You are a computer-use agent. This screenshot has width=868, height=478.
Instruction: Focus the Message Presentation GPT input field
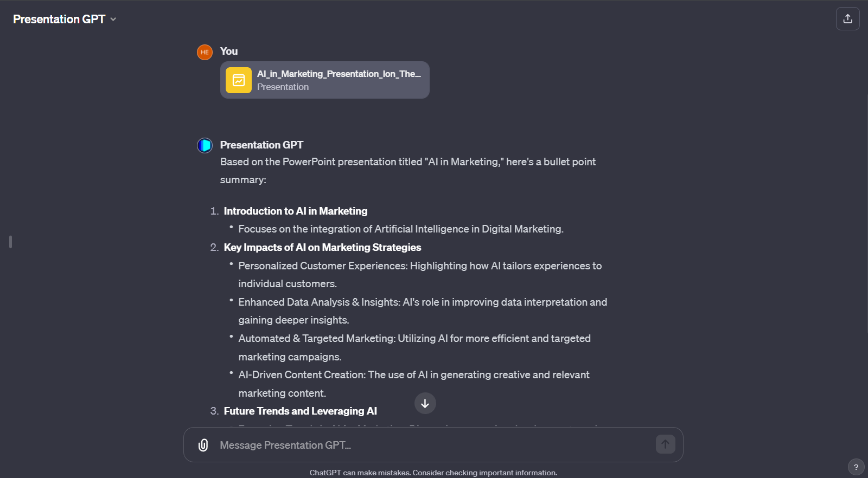pyautogui.click(x=434, y=445)
